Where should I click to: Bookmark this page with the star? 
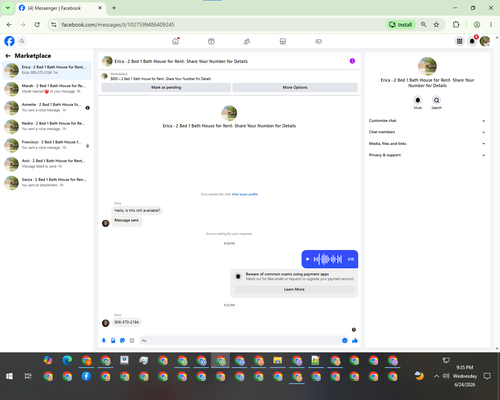436,25
